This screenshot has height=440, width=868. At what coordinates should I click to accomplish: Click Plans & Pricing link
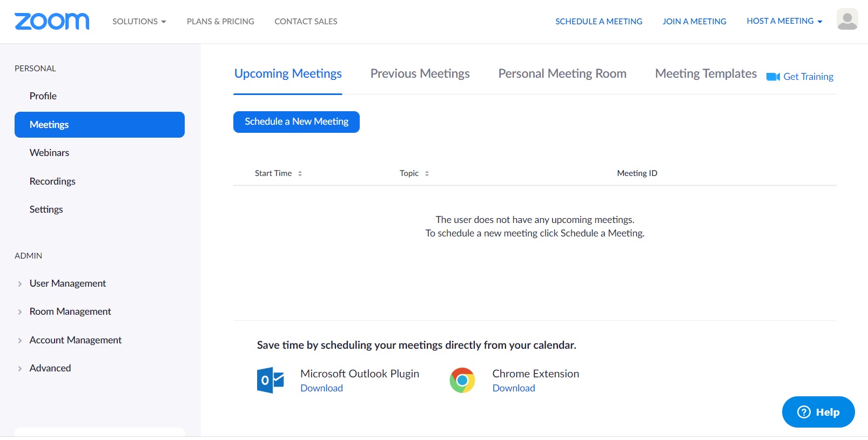pyautogui.click(x=220, y=22)
